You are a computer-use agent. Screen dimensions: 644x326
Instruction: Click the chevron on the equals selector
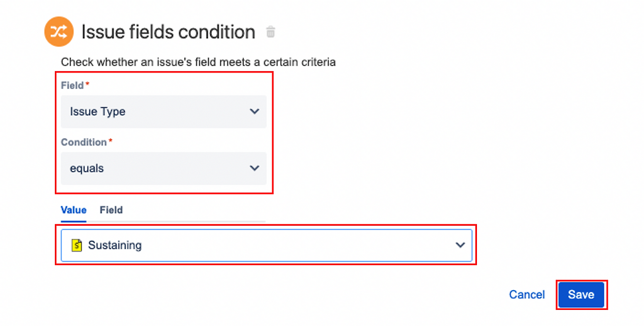(x=255, y=168)
